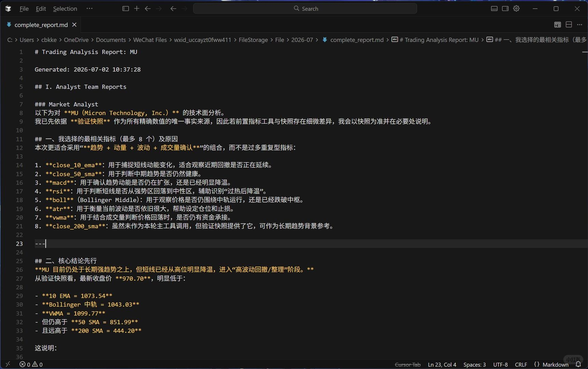Expand the wxid_uccayzt0fww411 breadcrumb

click(202, 40)
